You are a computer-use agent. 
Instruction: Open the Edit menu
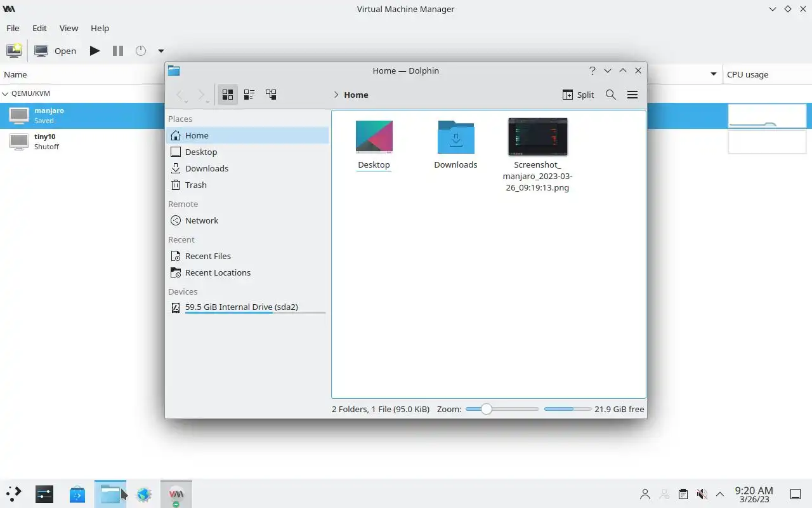(39, 28)
